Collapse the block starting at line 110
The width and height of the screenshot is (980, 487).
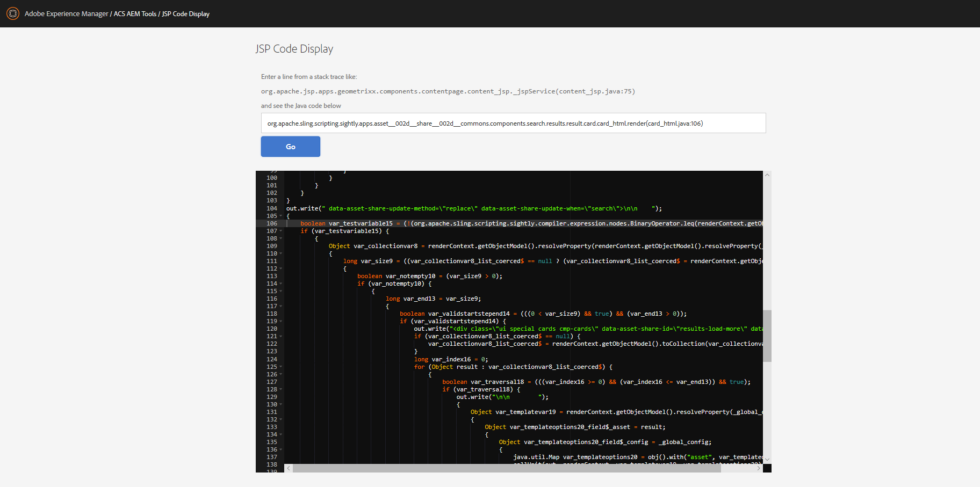(x=280, y=253)
